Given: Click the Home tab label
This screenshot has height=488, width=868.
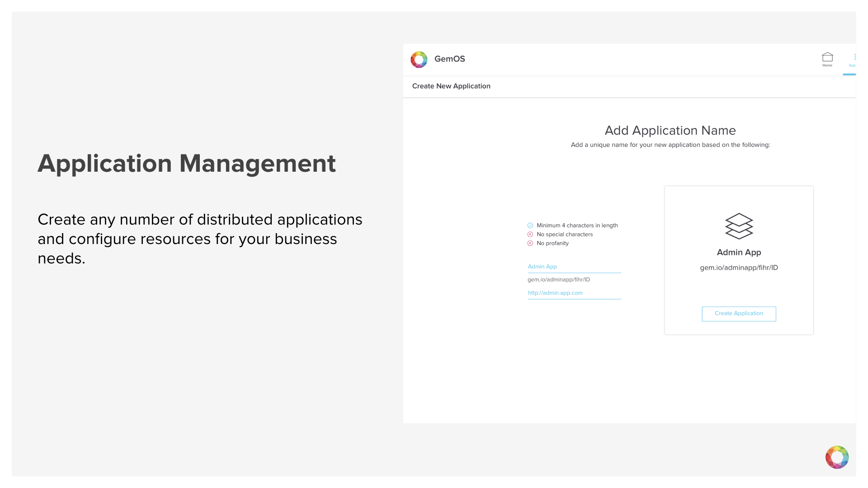Looking at the screenshot, I should click(x=827, y=66).
